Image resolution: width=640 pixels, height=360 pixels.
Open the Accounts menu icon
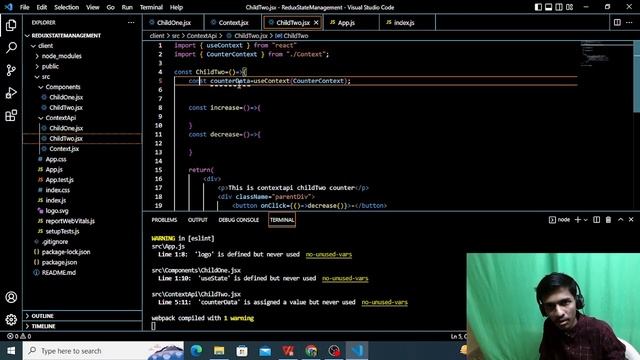pyautogui.click(x=11, y=297)
